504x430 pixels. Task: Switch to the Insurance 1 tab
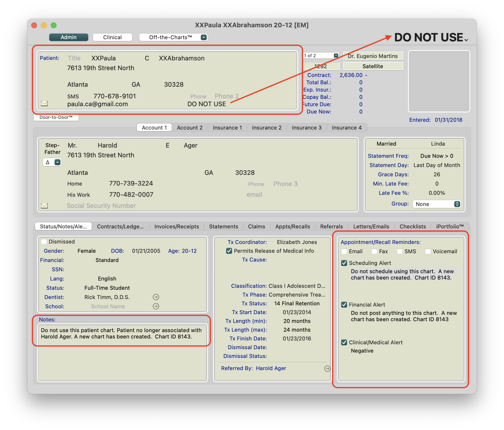227,128
